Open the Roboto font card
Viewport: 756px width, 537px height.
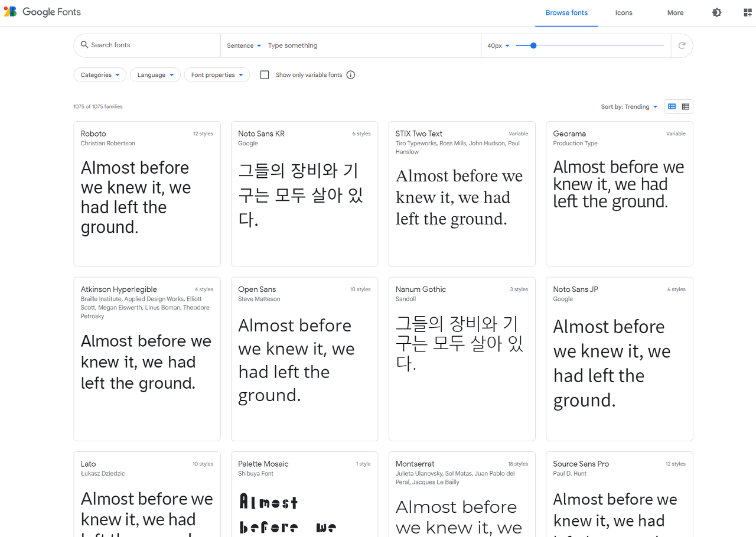point(147,194)
